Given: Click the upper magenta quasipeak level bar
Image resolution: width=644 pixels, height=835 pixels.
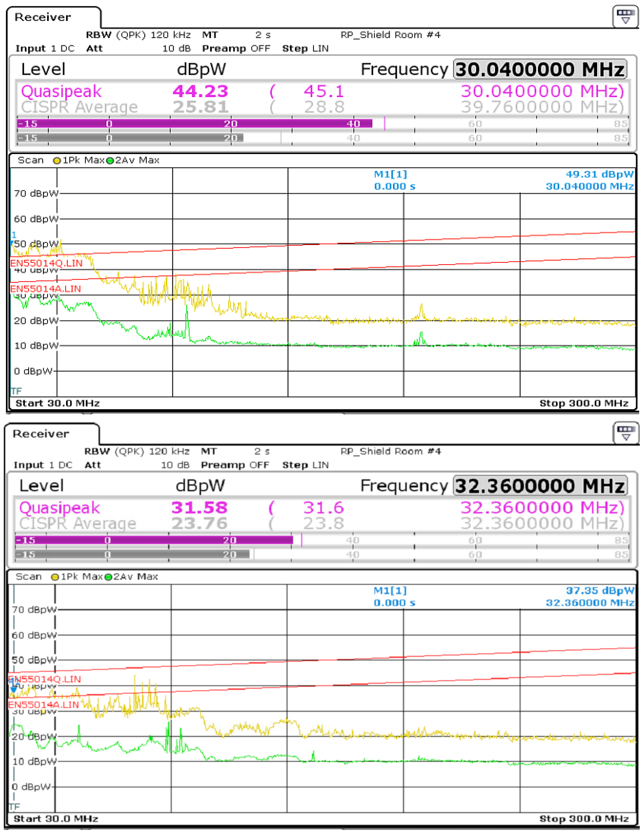Looking at the screenshot, I should pyautogui.click(x=194, y=124).
